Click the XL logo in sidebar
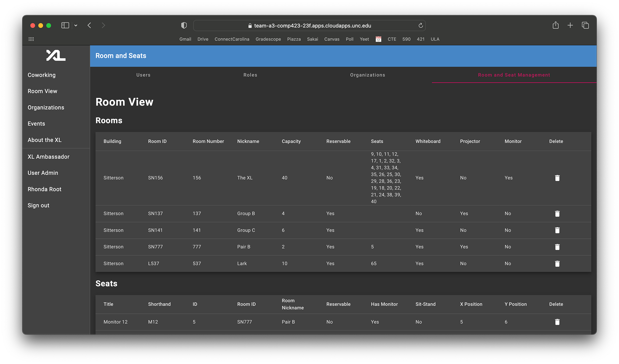Viewport: 619px width, 364px height. coord(56,55)
